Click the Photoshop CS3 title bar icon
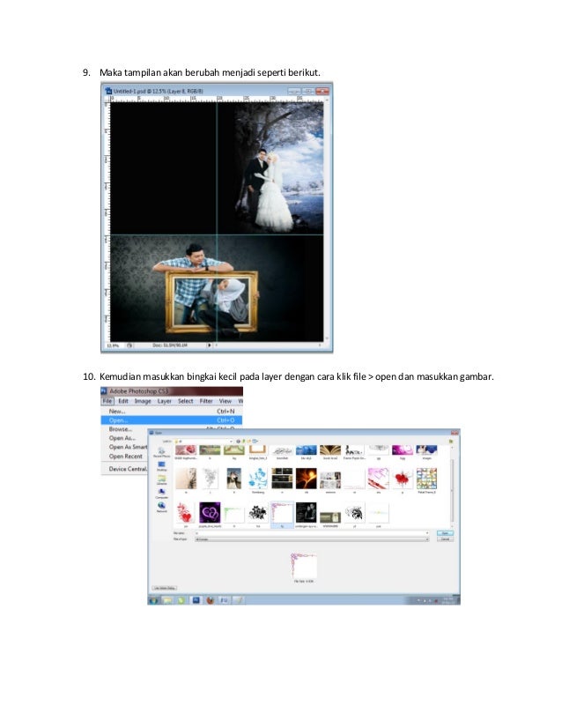 [104, 391]
